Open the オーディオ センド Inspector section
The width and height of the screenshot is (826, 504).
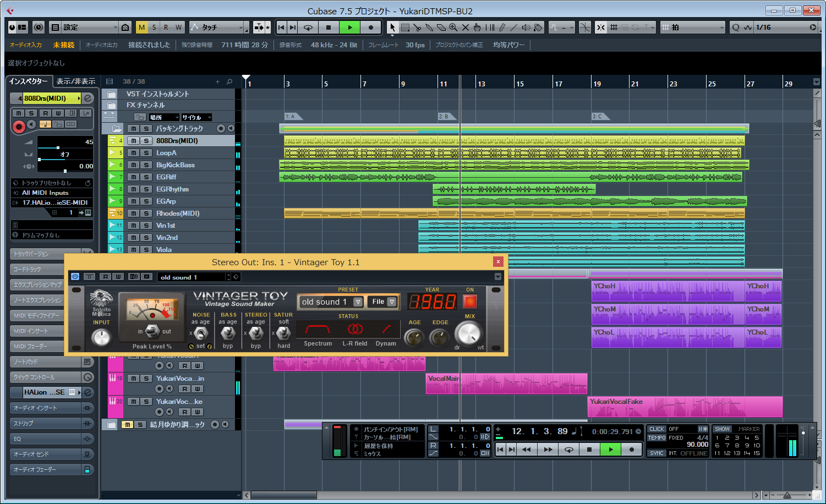[x=51, y=454]
